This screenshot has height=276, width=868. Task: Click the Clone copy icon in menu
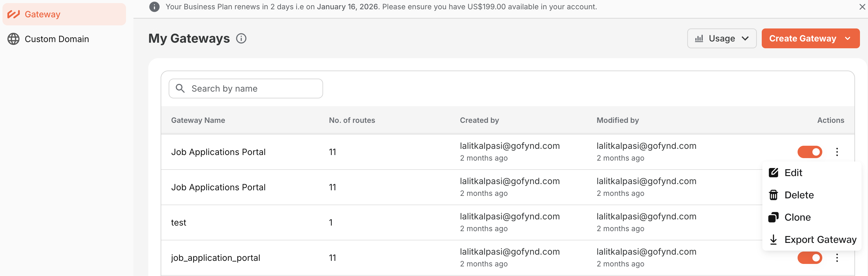tap(773, 217)
